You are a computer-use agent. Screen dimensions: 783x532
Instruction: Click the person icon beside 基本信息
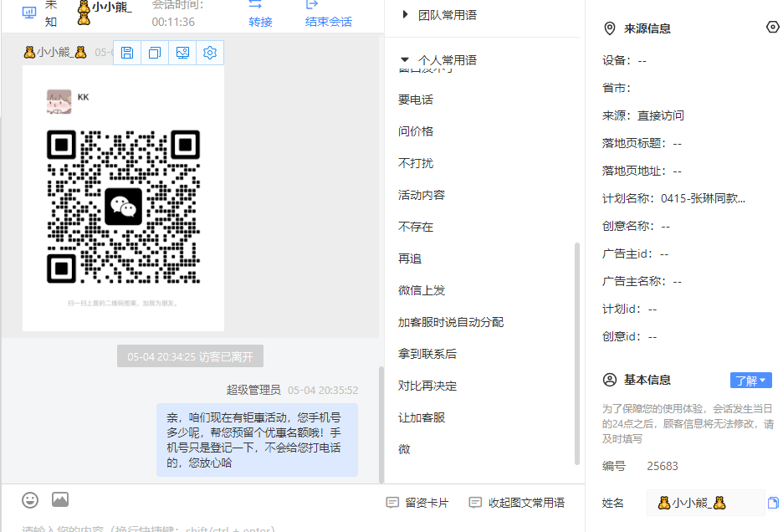610,380
